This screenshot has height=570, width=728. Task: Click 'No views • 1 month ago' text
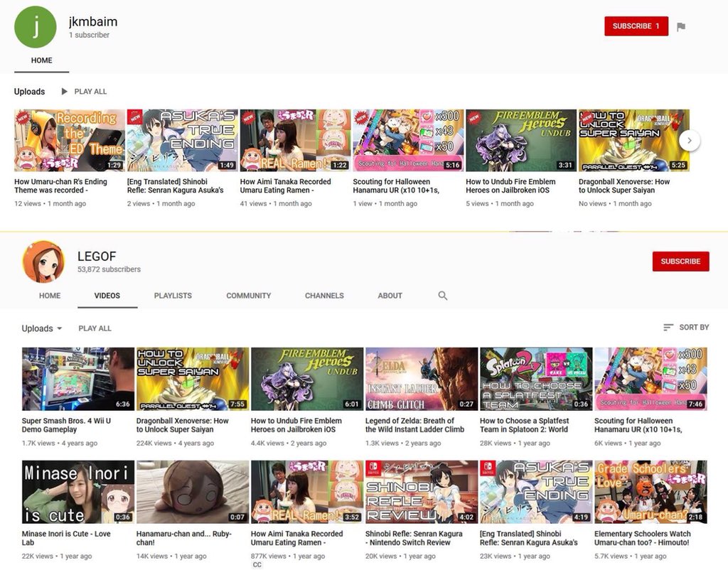615,203
